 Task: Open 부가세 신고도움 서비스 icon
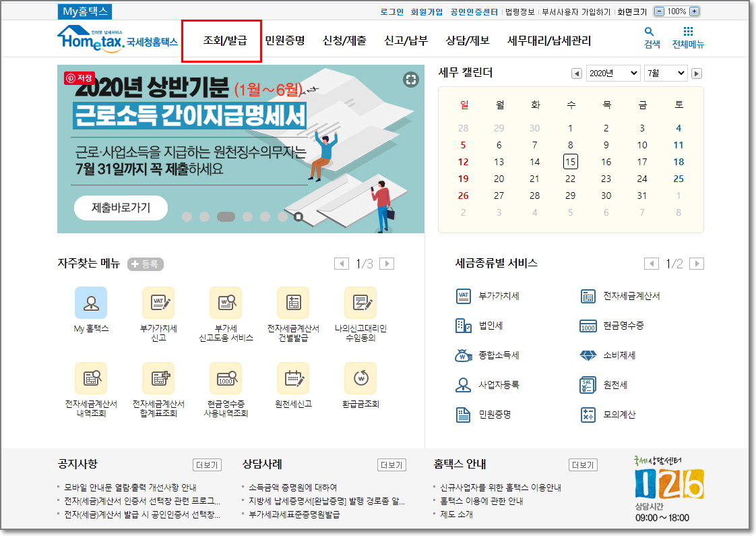coord(226,303)
